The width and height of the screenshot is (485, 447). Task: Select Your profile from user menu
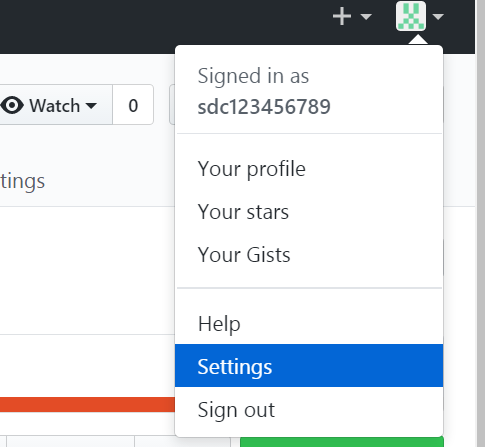coord(309,169)
